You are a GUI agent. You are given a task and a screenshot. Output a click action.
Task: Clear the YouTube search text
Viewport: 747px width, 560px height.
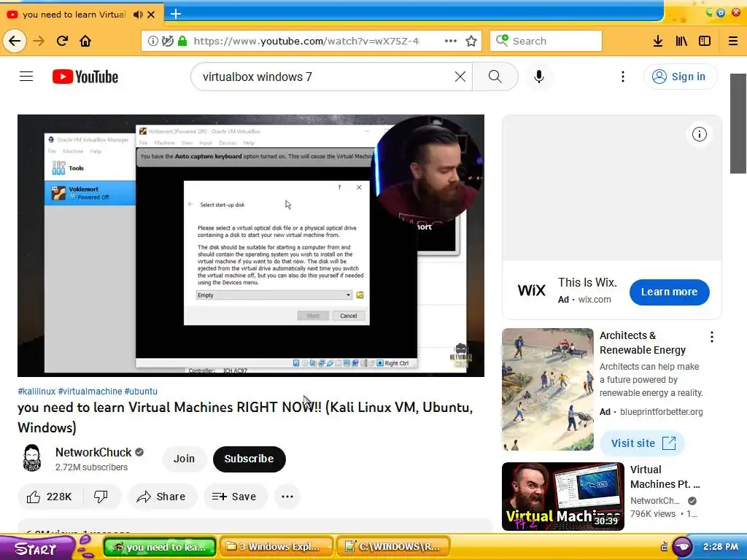(x=460, y=77)
